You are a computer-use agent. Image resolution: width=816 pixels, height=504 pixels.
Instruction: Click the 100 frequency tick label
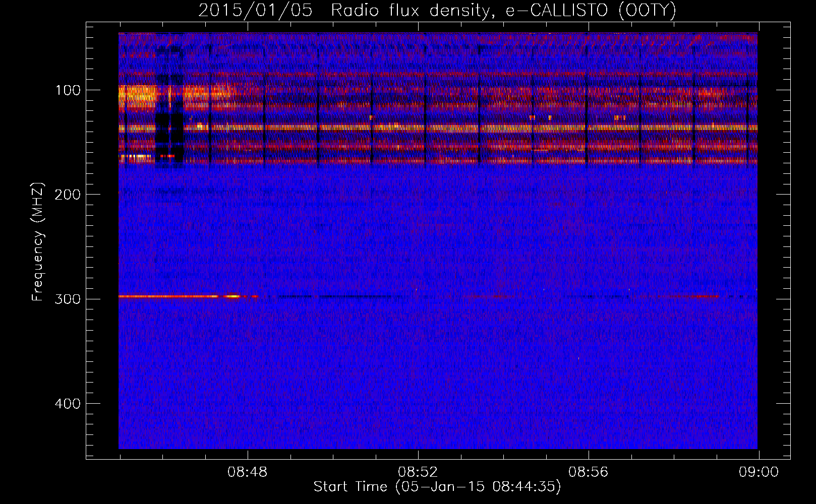(68, 90)
